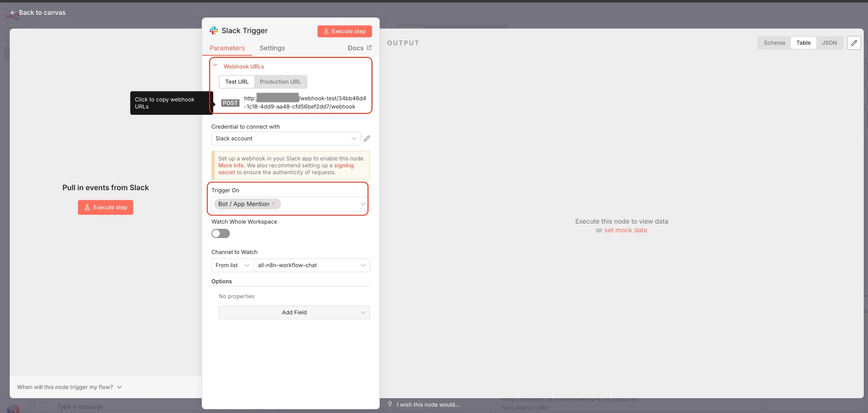Click Execute step under Pull in events

pos(106,208)
